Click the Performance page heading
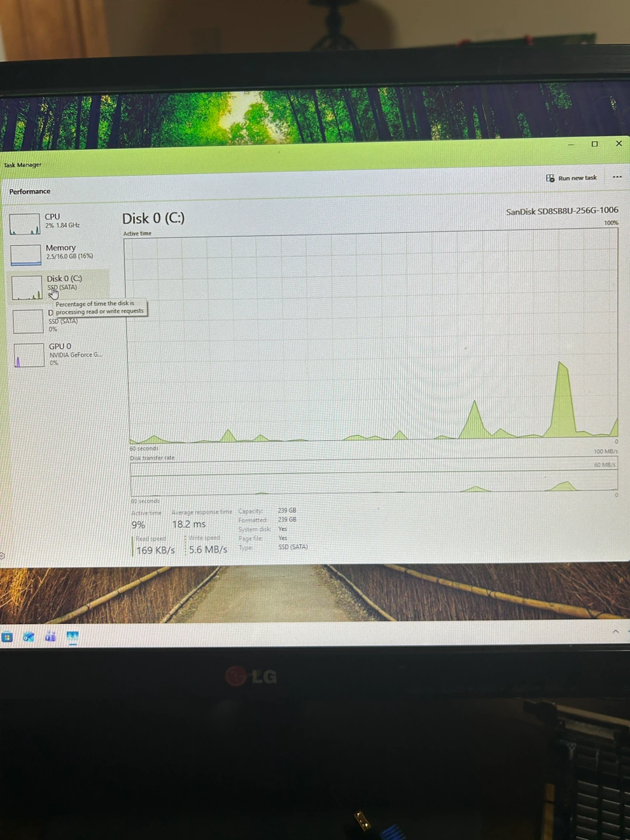 30,191
